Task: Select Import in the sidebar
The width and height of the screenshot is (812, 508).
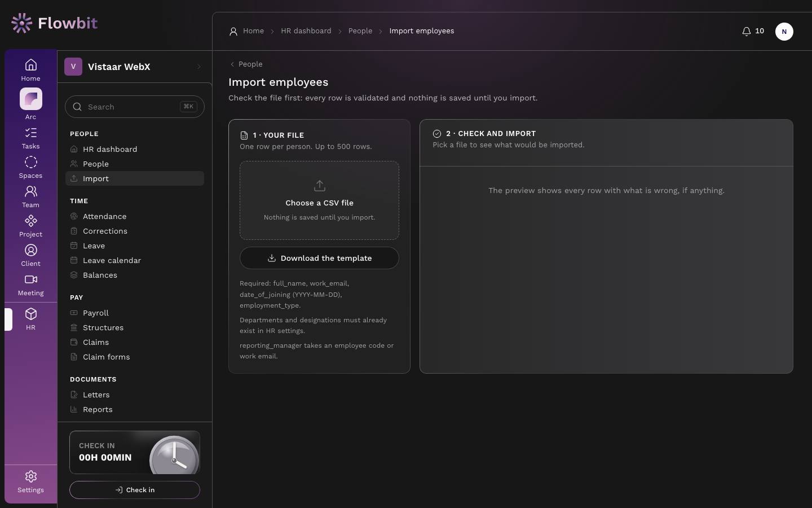Action: (x=135, y=178)
